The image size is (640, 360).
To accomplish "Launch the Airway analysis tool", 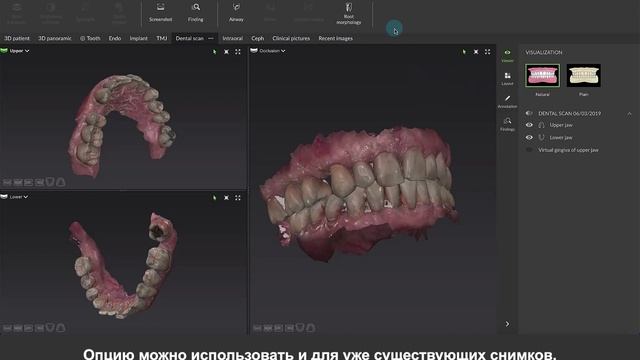I will click(236, 12).
